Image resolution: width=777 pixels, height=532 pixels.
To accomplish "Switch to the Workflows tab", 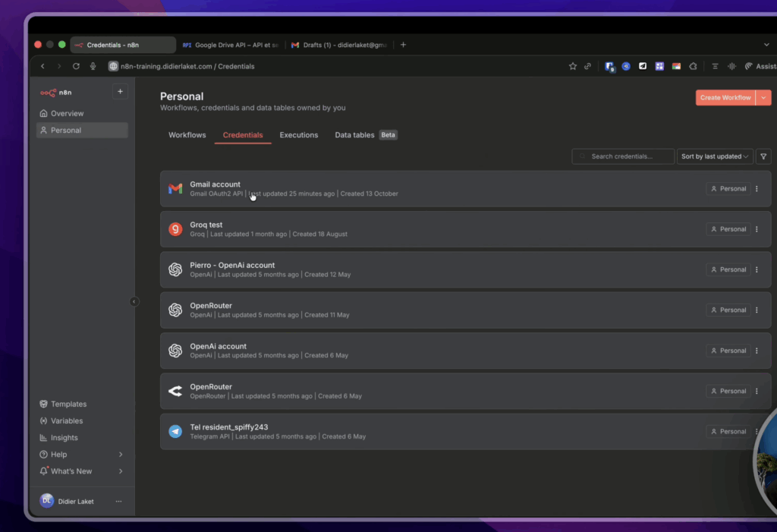I will 187,134.
